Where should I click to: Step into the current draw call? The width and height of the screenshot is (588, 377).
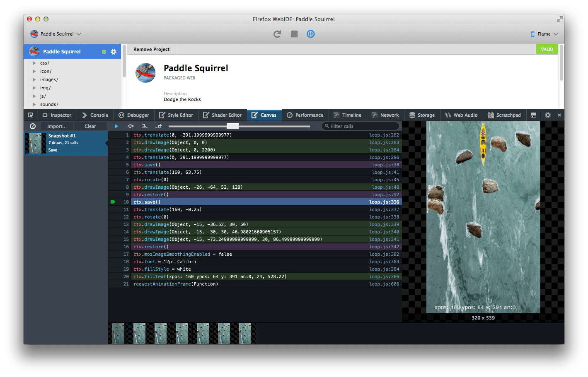[x=145, y=126]
